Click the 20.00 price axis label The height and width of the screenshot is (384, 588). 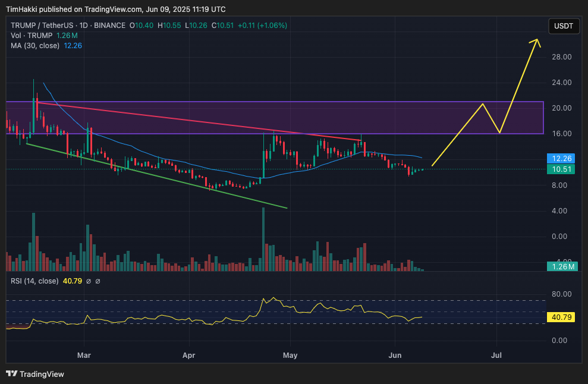tap(561, 108)
